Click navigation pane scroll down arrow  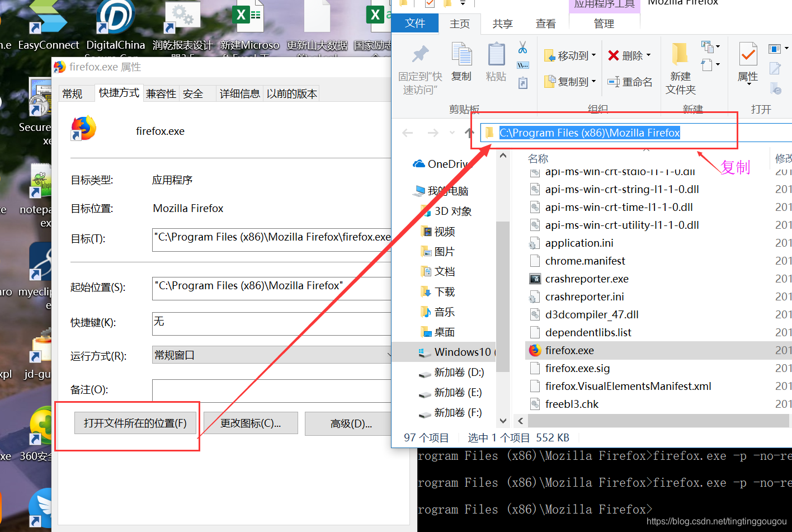(503, 421)
